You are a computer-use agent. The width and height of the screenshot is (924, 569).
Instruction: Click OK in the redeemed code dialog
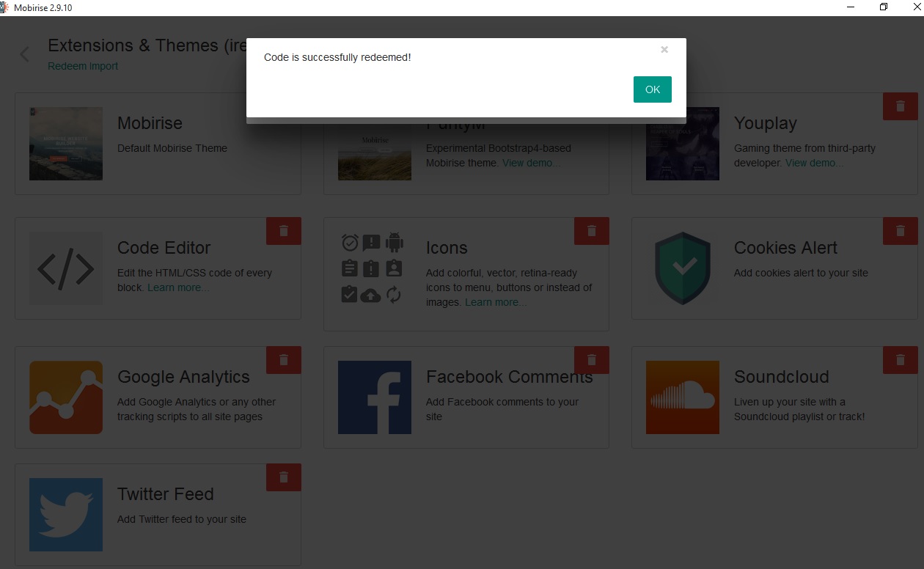tap(652, 89)
